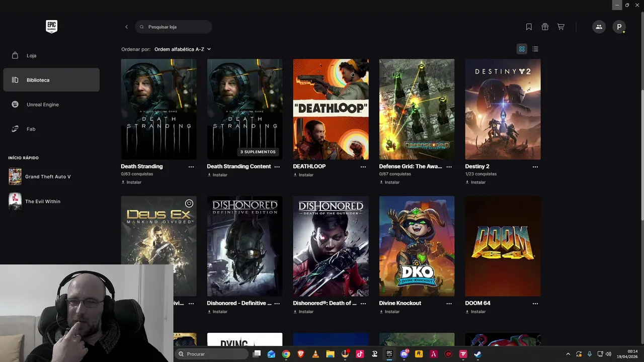Image resolution: width=644 pixels, height=362 pixels.
Task: Open options menu for Divine Knockout
Action: coord(449,303)
